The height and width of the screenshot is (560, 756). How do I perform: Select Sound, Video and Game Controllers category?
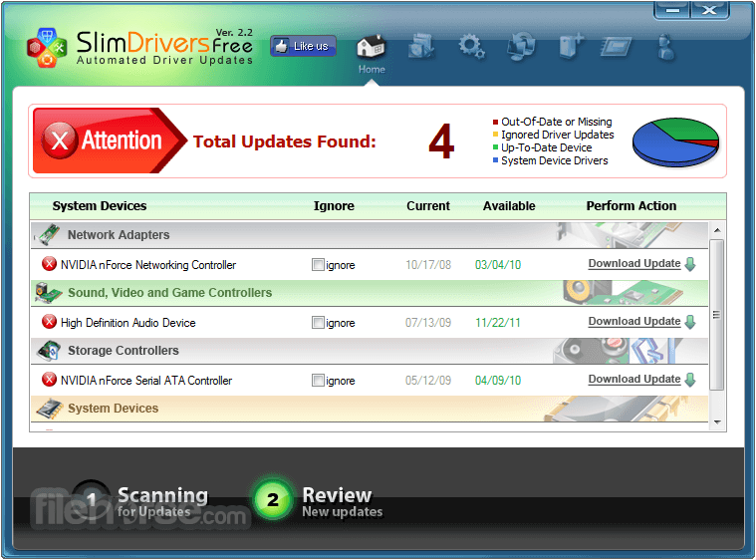coord(370,293)
